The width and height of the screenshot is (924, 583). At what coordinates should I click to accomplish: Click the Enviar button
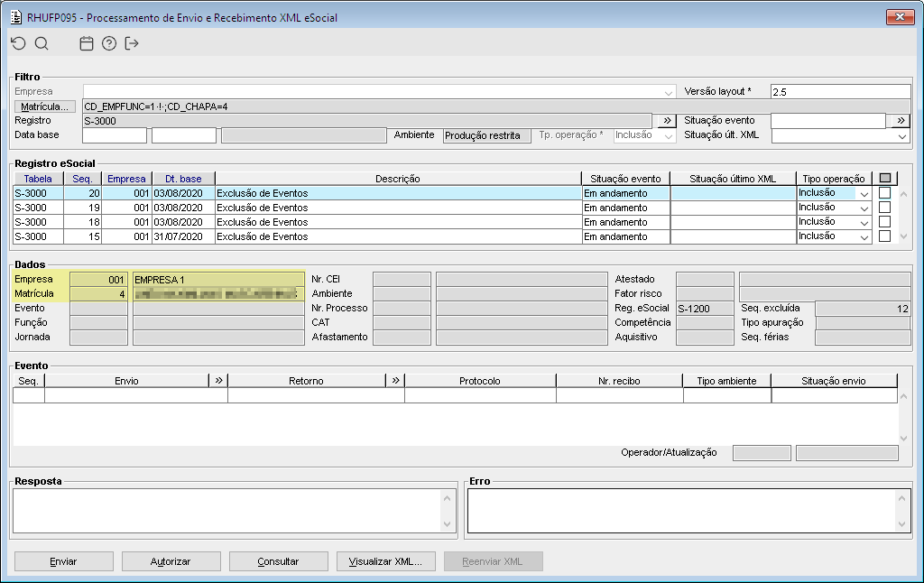pos(64,561)
